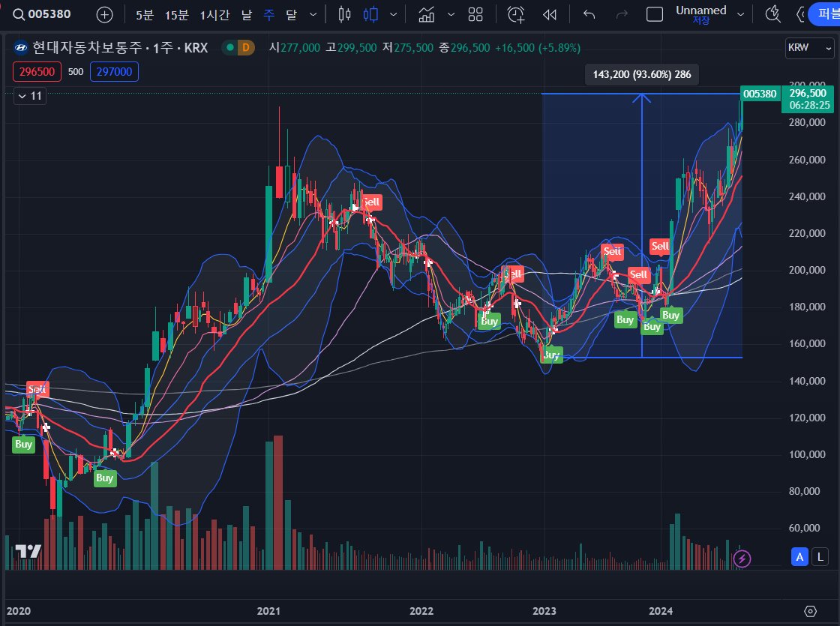Viewport: 840px width, 626px height.
Task: Click the 종296,500 close value
Action: pyautogui.click(x=464, y=48)
